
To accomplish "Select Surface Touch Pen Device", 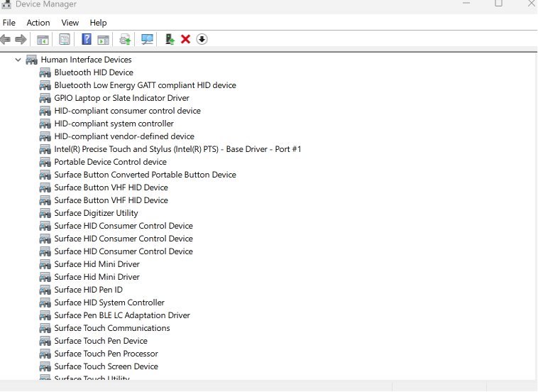I will (x=101, y=341).
